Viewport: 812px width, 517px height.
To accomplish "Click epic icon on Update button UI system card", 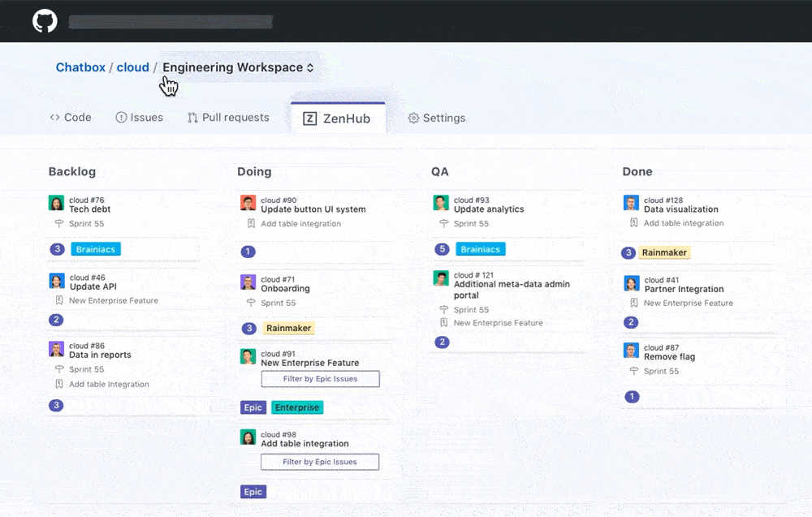I will pyautogui.click(x=251, y=223).
